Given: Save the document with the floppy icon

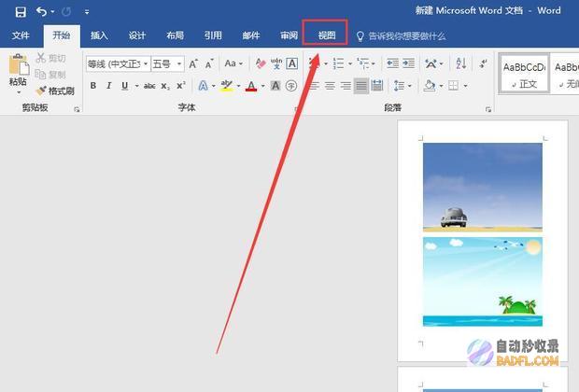Looking at the screenshot, I should pos(21,12).
